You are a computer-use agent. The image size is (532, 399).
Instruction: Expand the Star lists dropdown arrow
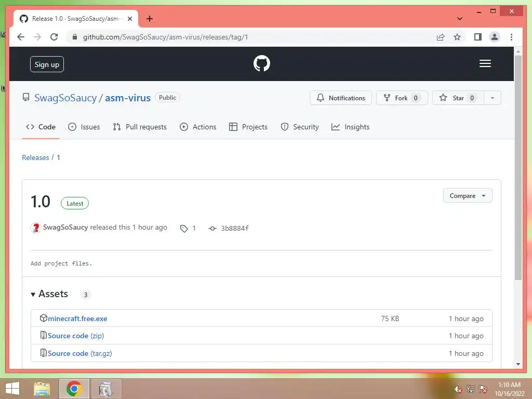tap(493, 98)
